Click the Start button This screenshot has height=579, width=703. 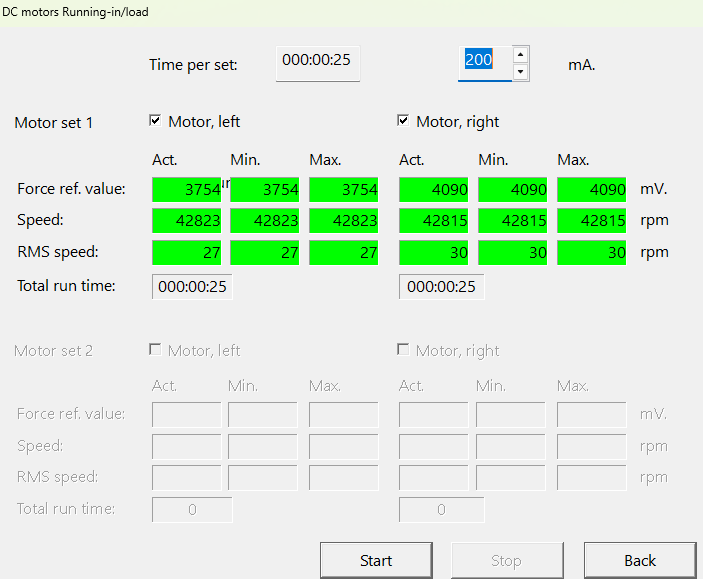(376, 560)
